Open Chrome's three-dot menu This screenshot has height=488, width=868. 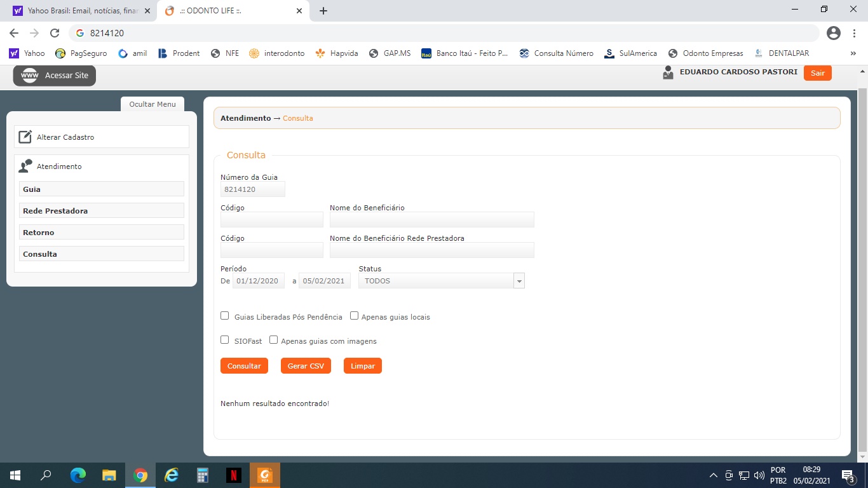click(855, 33)
